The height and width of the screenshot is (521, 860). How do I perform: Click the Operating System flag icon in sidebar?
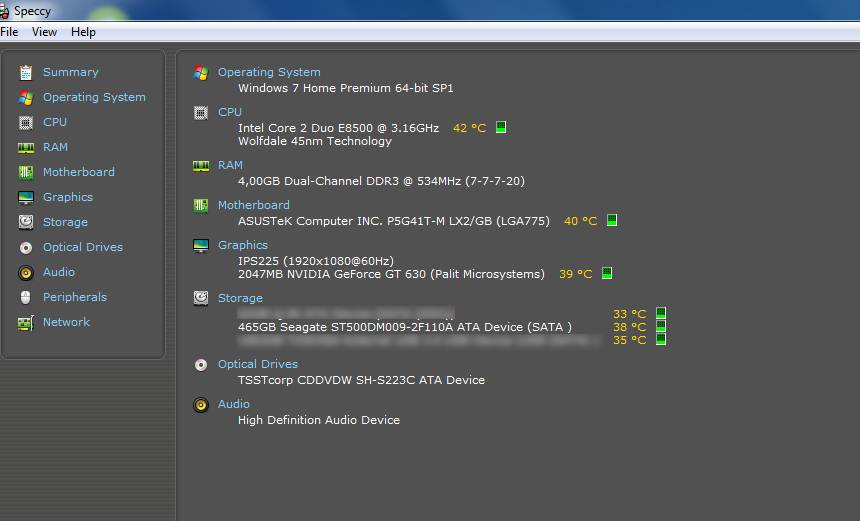point(26,98)
